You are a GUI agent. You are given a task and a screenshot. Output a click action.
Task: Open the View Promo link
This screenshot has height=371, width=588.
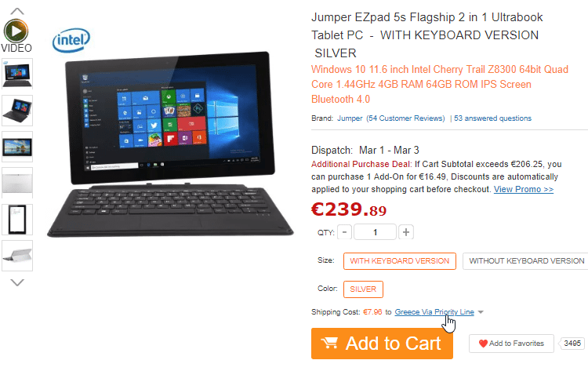(x=524, y=189)
